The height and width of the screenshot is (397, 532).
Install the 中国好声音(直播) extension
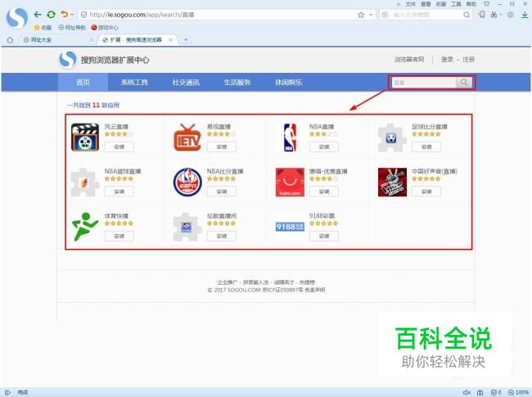pos(426,192)
